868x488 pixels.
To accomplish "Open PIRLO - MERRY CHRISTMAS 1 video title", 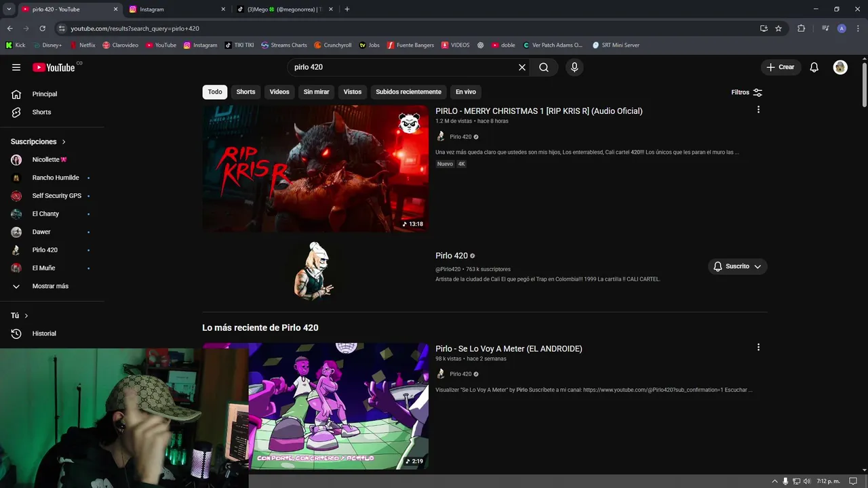I will tap(539, 111).
